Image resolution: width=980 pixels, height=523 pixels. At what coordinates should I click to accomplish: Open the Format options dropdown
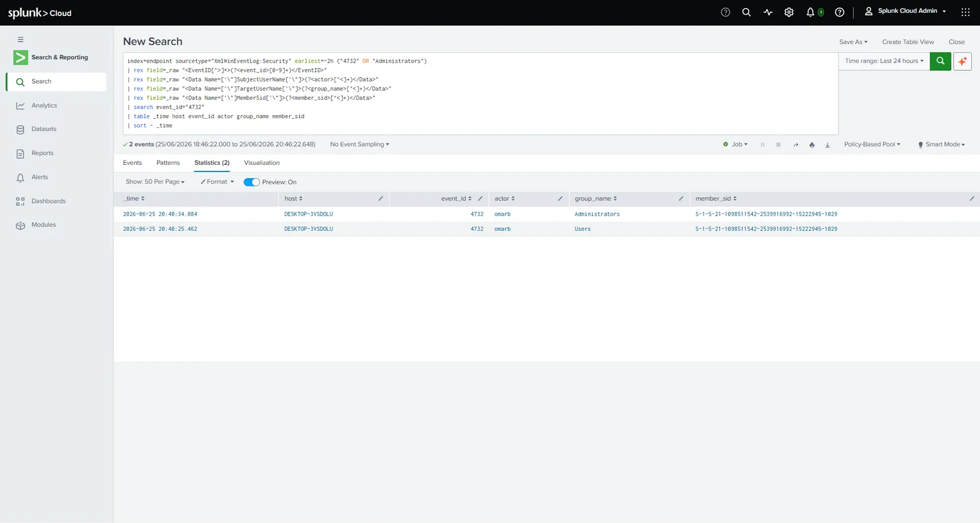point(217,182)
